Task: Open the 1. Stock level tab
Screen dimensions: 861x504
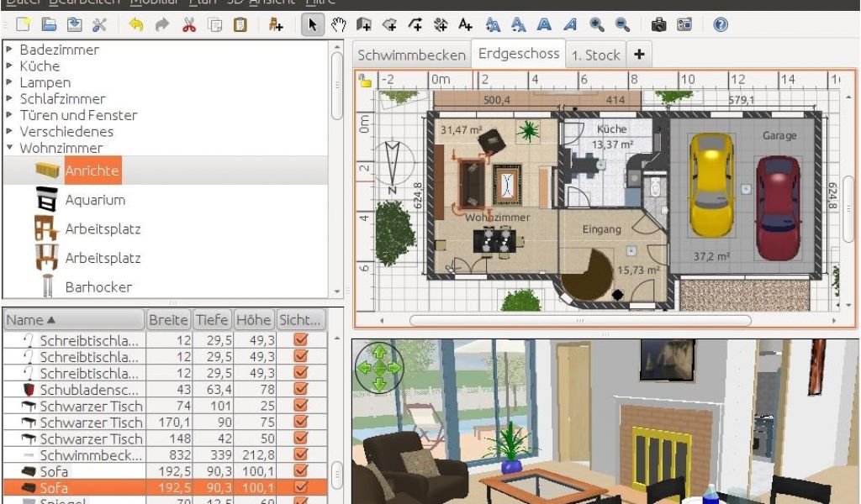Action: [595, 55]
